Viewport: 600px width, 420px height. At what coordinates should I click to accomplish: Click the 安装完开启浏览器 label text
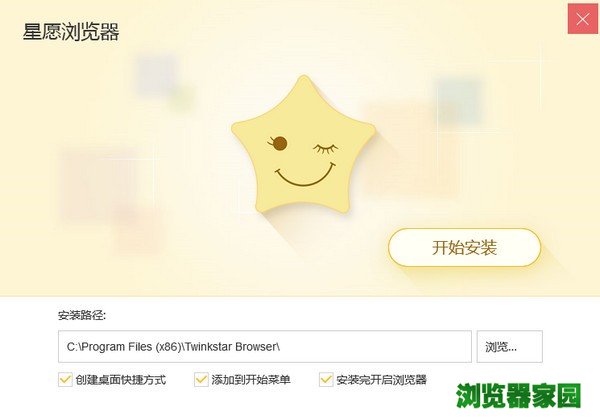tap(382, 380)
